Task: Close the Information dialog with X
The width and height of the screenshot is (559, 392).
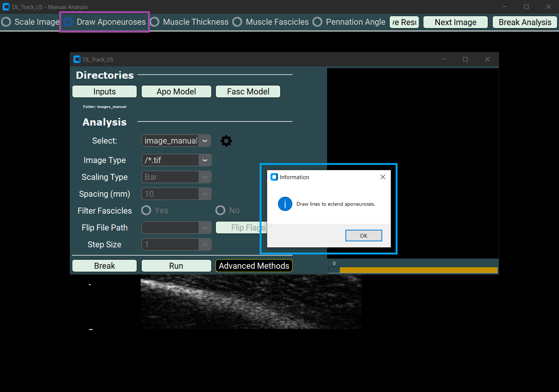Action: (383, 177)
